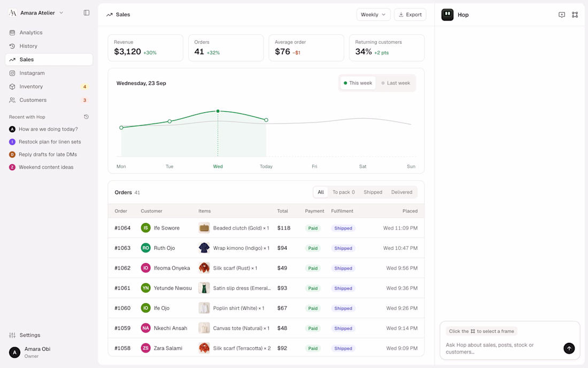The height and width of the screenshot is (368, 588).
Task: Open Analytics in the sidebar
Action: point(49,33)
